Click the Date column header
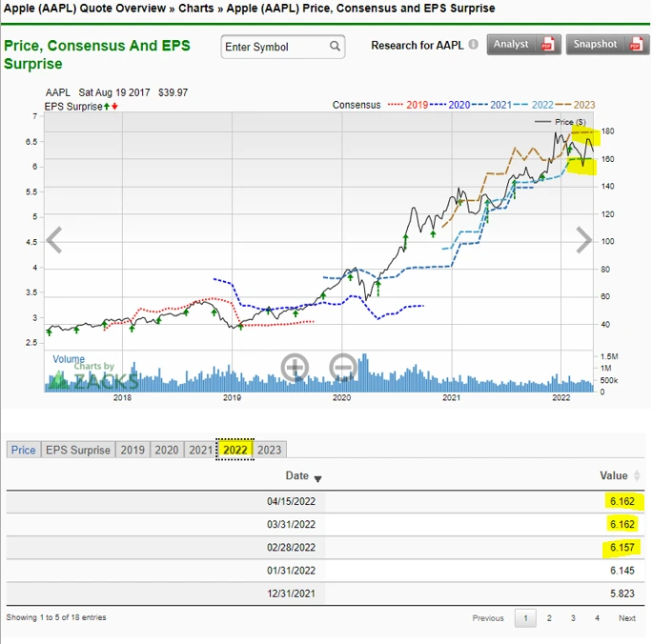 click(296, 475)
